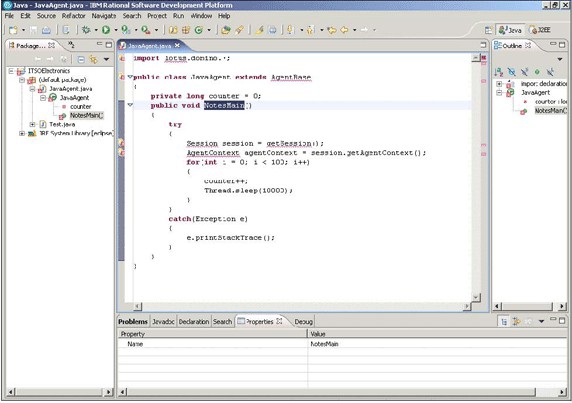This screenshot has height=403, width=572.
Task: Toggle Show Categories icon in Properties view
Action: tap(504, 321)
